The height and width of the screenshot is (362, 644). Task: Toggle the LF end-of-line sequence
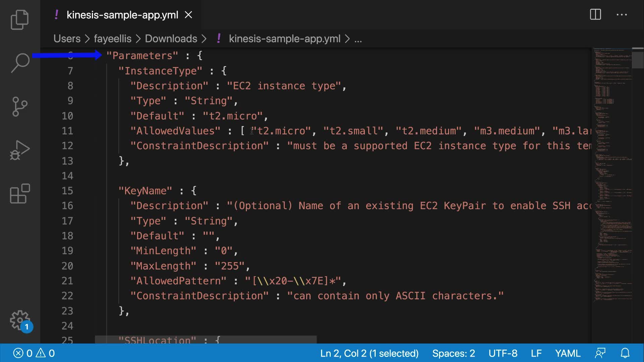(536, 353)
